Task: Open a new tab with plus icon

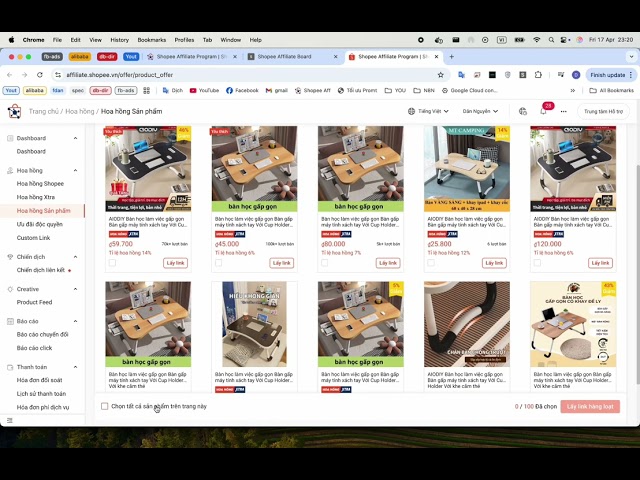Action: pos(451,57)
